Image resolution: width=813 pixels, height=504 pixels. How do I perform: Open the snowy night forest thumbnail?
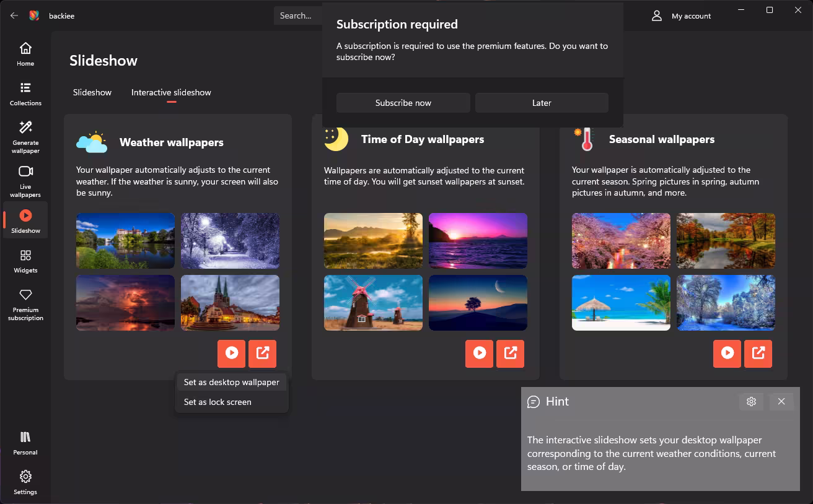tap(230, 241)
